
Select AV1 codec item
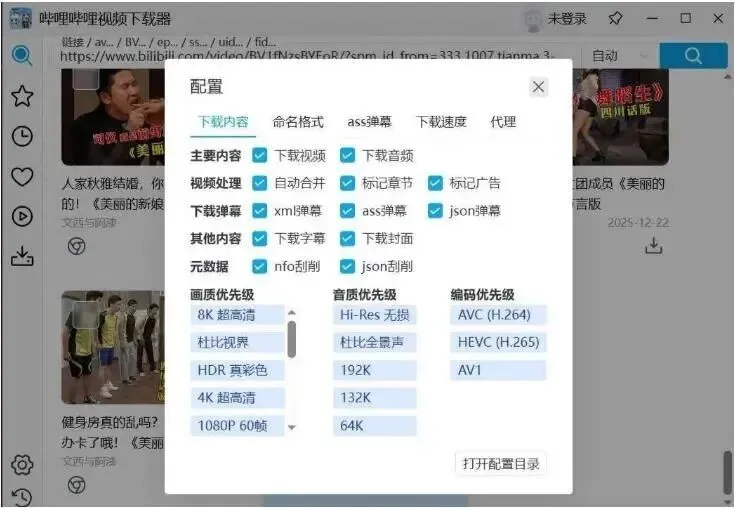[498, 370]
